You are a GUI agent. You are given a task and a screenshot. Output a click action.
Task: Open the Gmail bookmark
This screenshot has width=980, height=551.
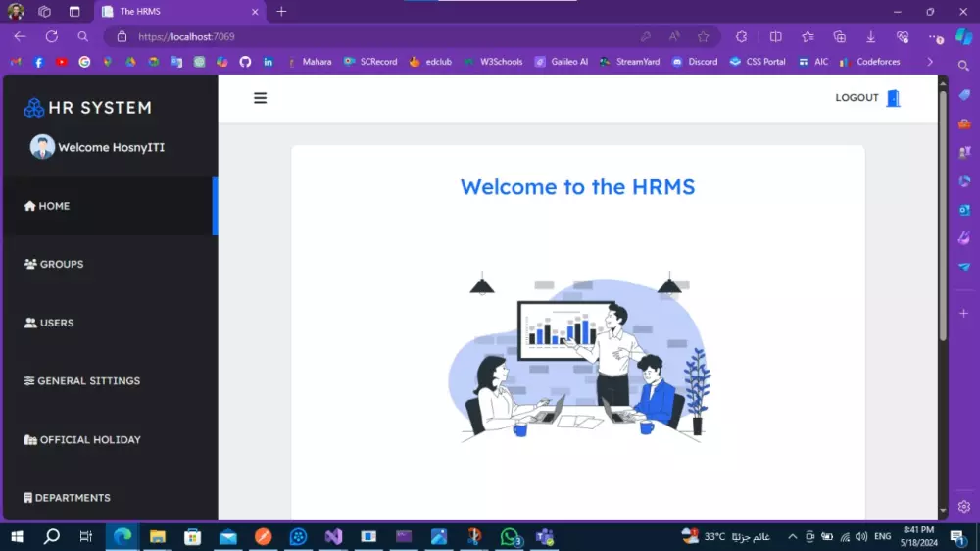(x=16, y=62)
